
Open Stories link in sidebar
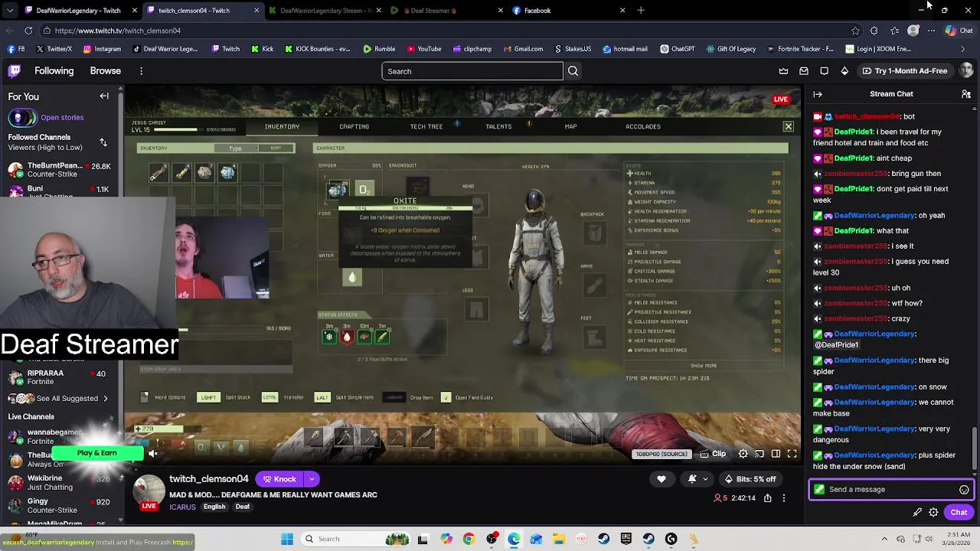tap(62, 118)
